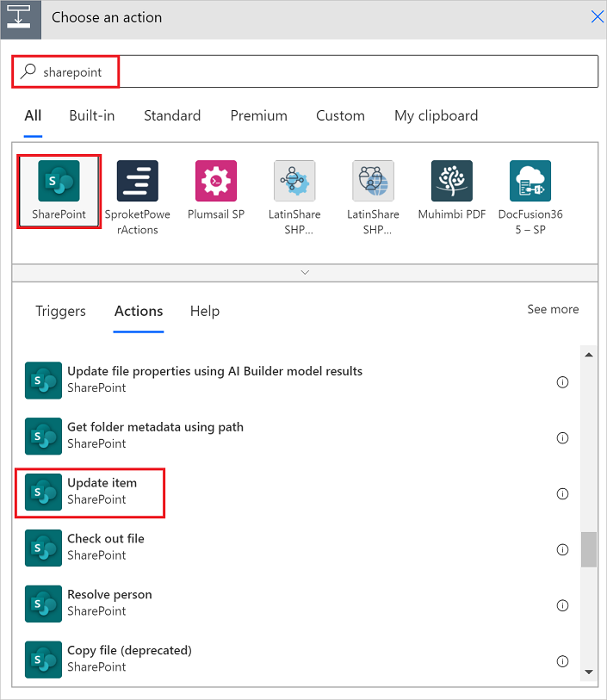Choose the DocFusion365 – SP connector
The width and height of the screenshot is (607, 700).
[530, 181]
